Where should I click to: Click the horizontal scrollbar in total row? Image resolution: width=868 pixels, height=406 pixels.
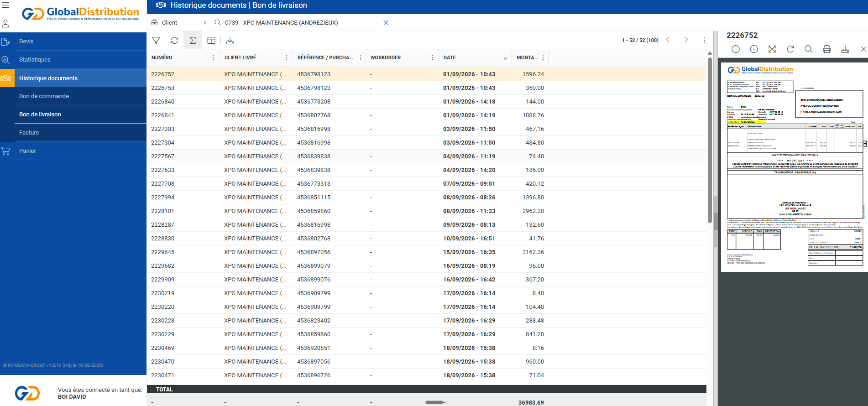click(434, 402)
